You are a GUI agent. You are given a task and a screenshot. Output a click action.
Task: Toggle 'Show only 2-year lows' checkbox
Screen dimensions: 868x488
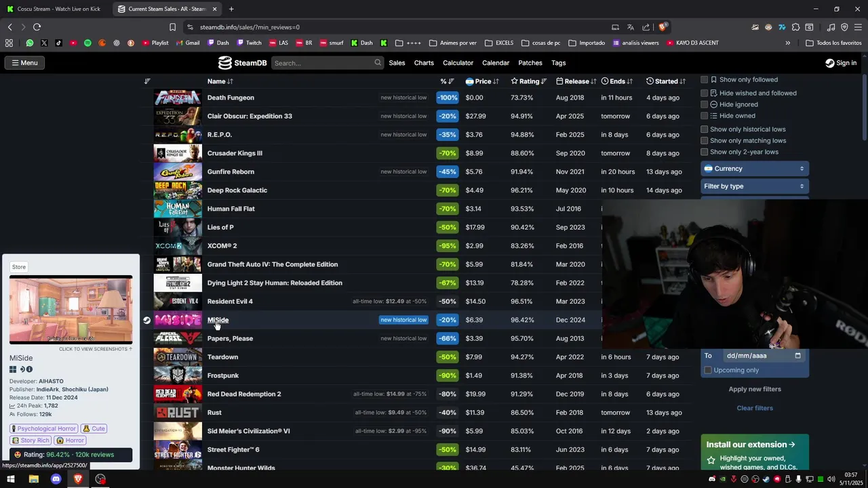pyautogui.click(x=704, y=152)
